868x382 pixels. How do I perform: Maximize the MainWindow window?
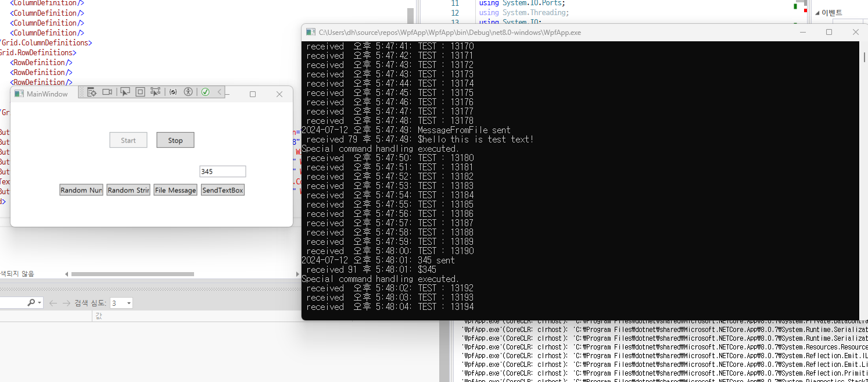coord(253,94)
